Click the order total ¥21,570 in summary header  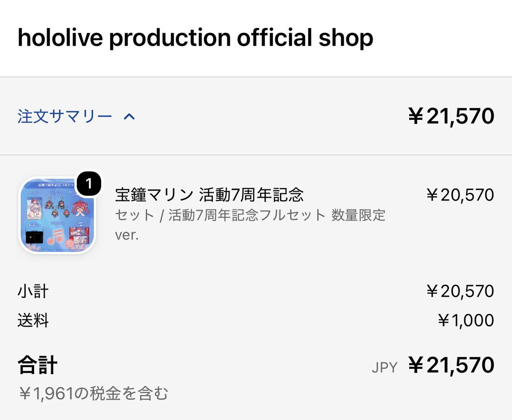[x=451, y=116]
